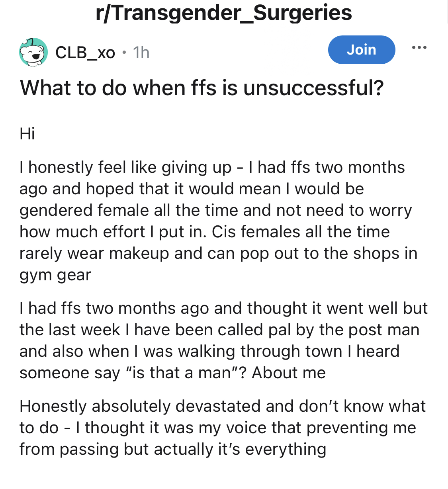Viewport: 448px width, 489px height.
Task: Click the line mentioning "walking through town"
Action: [209, 351]
